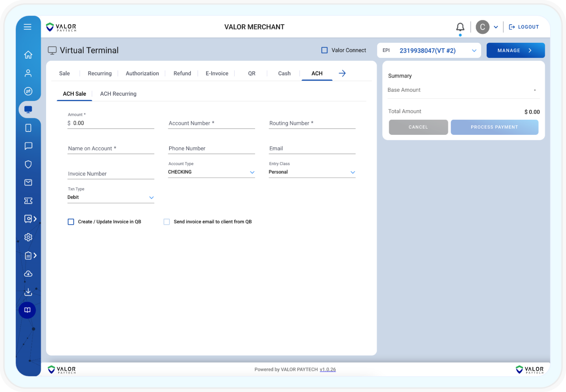
Task: Expand the Account Type dropdown
Action: pos(211,172)
